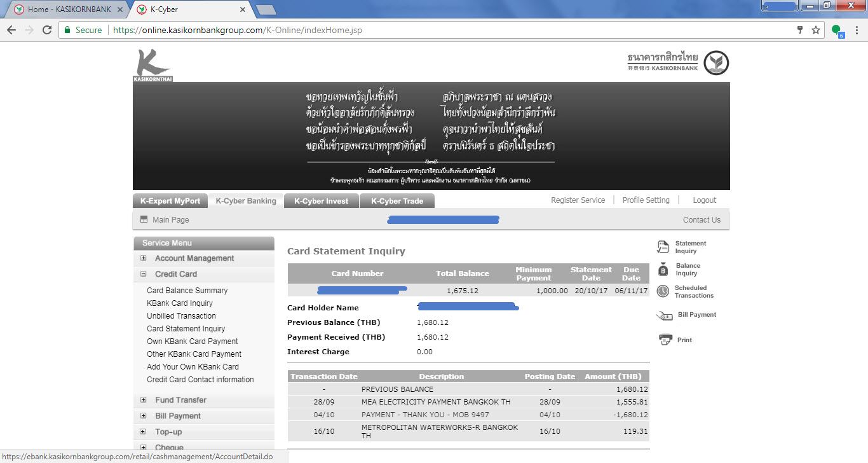Close the Home - KASIKORNBANK browser tab
Image resolution: width=868 pixels, height=463 pixels.
[x=120, y=10]
